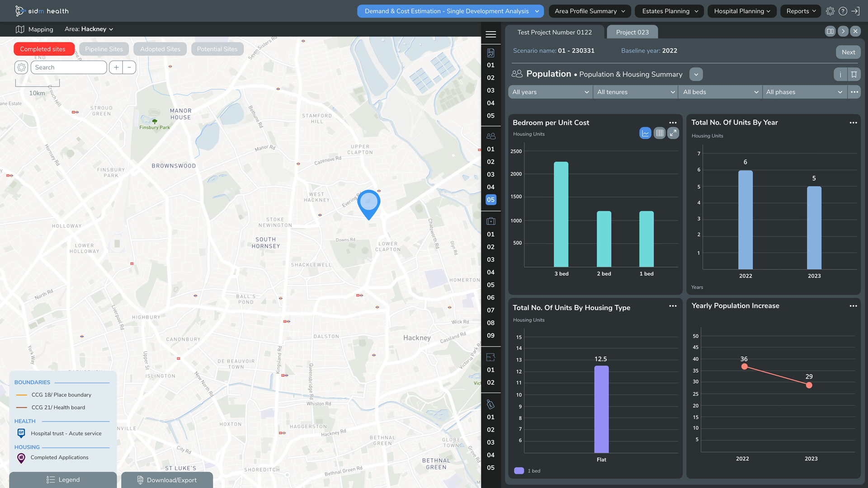Image resolution: width=868 pixels, height=488 pixels.
Task: Click the Download/Export button
Action: point(167,480)
